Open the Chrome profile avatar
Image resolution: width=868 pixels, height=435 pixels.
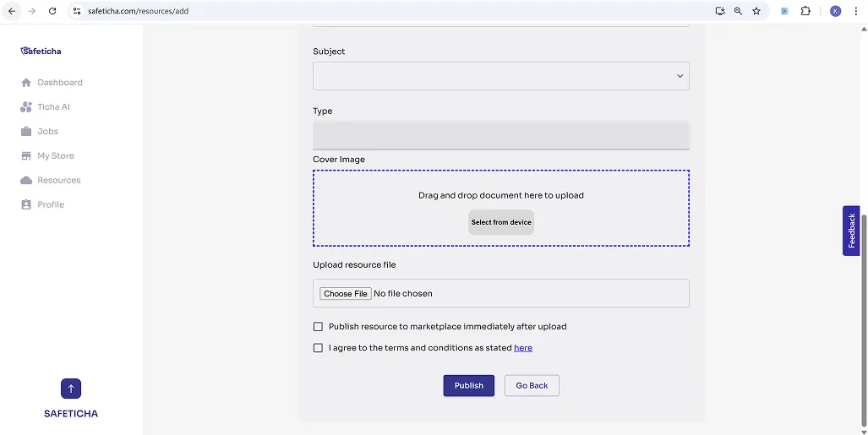click(835, 11)
